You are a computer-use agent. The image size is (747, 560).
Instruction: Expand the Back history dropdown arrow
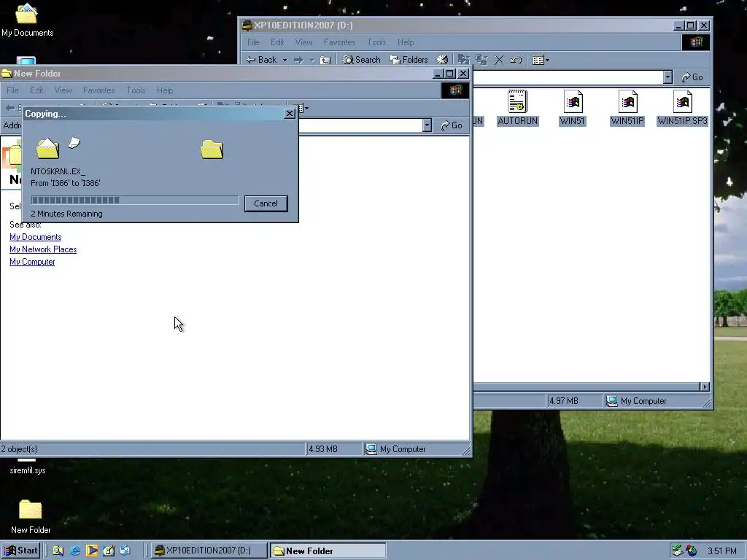[285, 60]
